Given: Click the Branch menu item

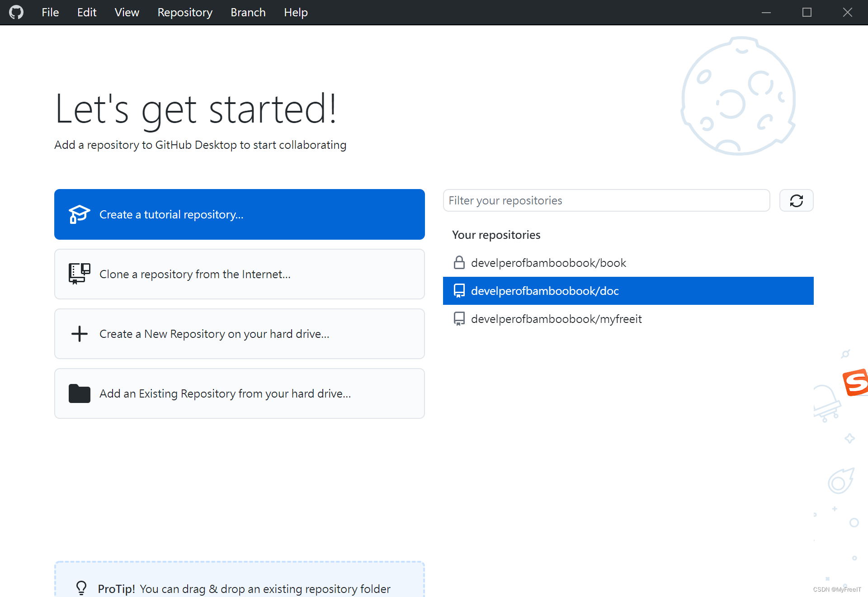Looking at the screenshot, I should 248,13.
